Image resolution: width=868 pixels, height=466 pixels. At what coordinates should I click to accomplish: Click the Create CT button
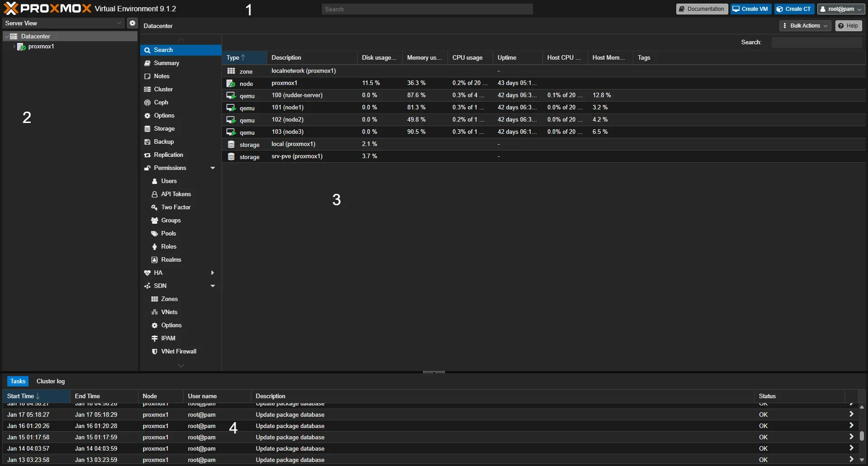(794, 9)
